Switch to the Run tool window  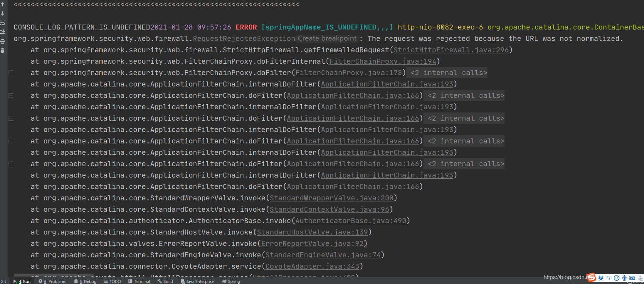(x=22, y=281)
